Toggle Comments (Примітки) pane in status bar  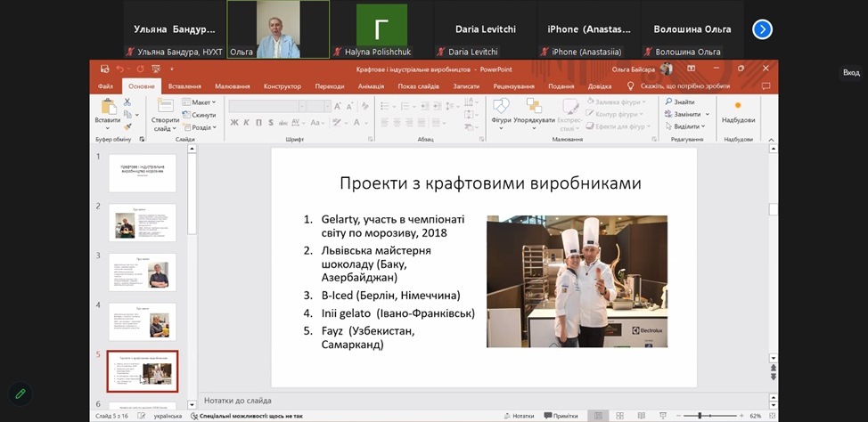[560, 415]
